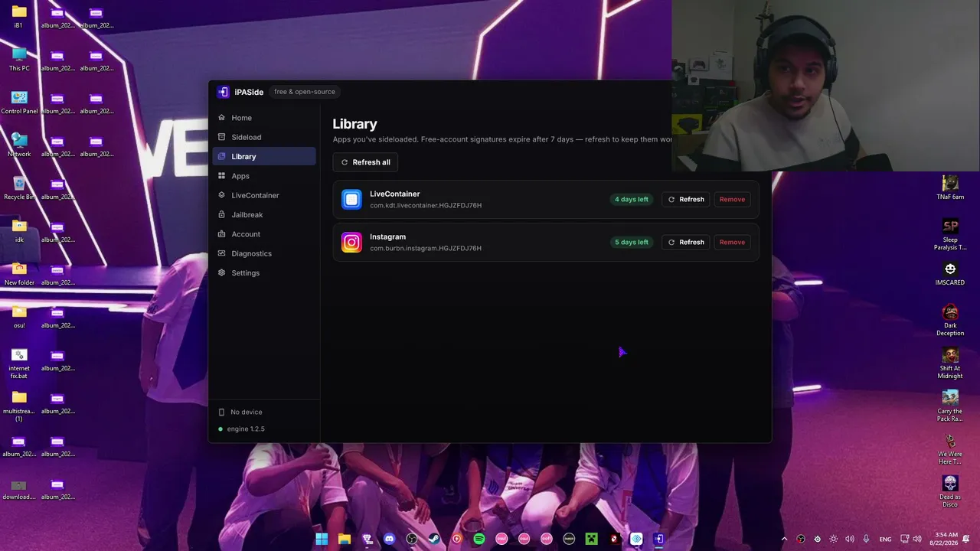Select the Dark Deception desktop shortcut

coord(950,321)
